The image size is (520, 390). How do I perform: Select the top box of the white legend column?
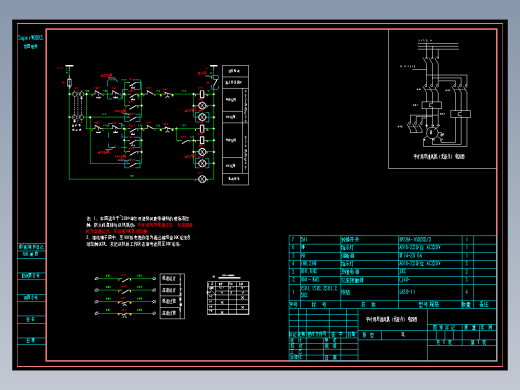(x=235, y=71)
